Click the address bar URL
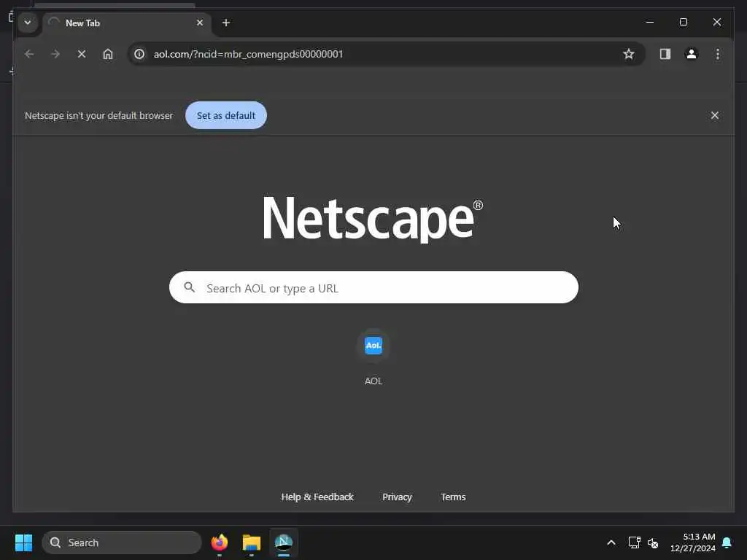 point(248,54)
